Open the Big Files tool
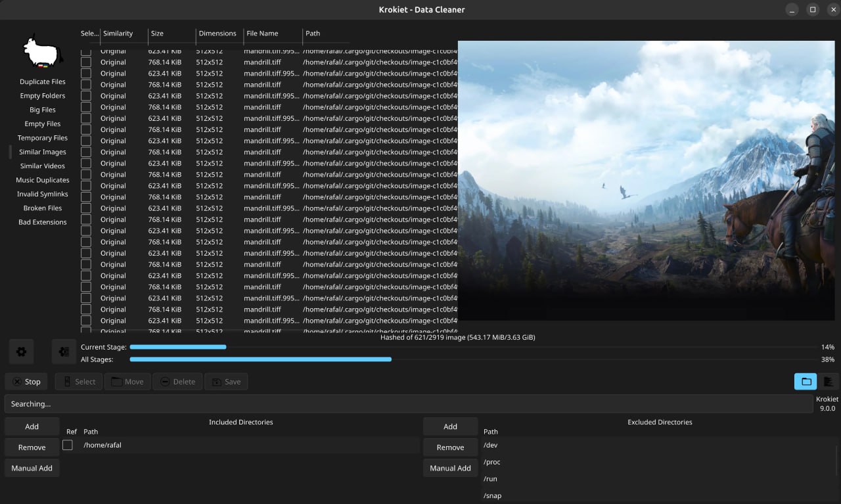Screen dimensions: 841x504 pos(43,110)
